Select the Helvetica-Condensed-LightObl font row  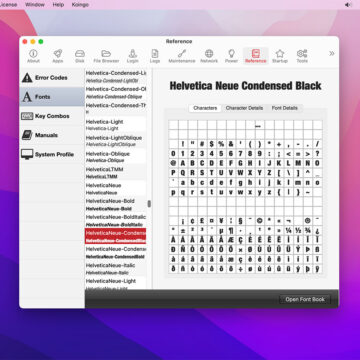(x=116, y=77)
